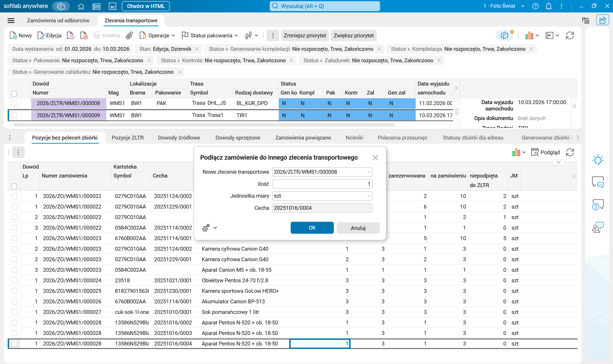Click the Ilość input field
The height and width of the screenshot is (364, 613).
(x=322, y=184)
